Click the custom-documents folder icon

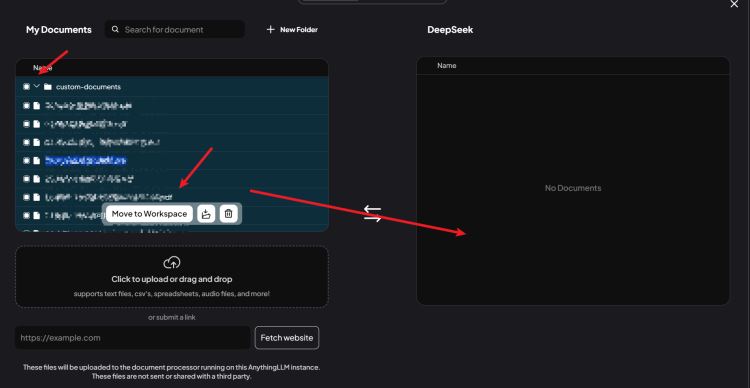(x=47, y=87)
